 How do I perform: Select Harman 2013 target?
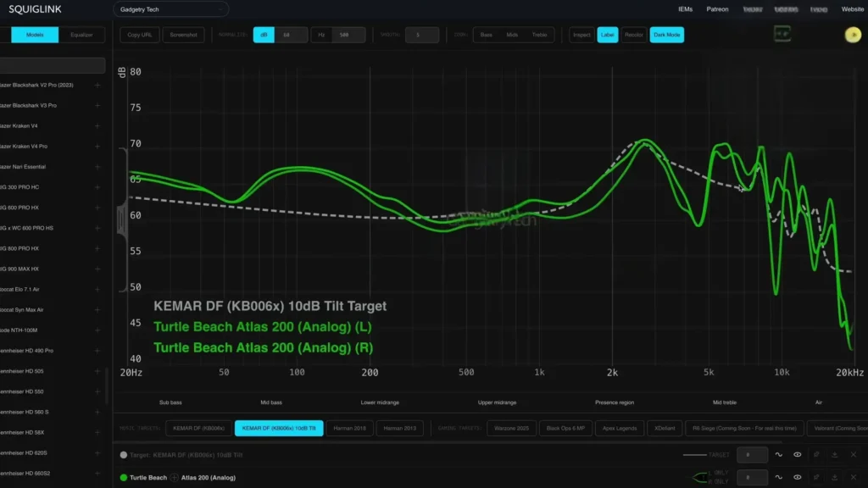400,428
